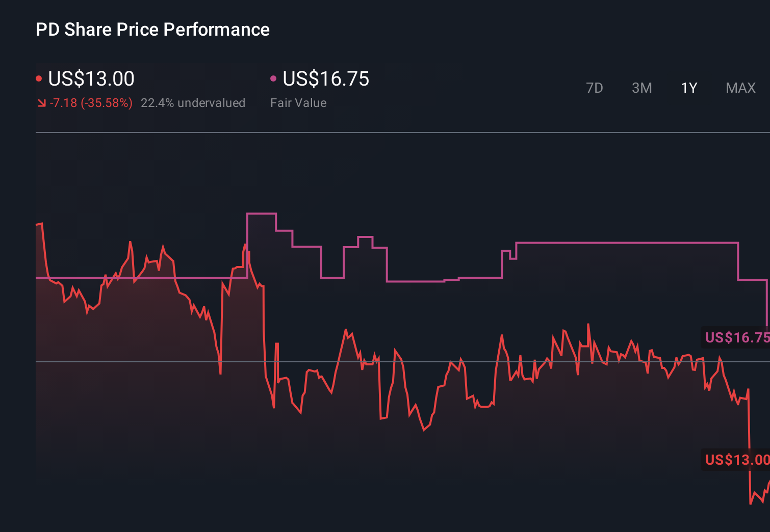Click the -7.18 (-35.58%) change text

pos(91,102)
